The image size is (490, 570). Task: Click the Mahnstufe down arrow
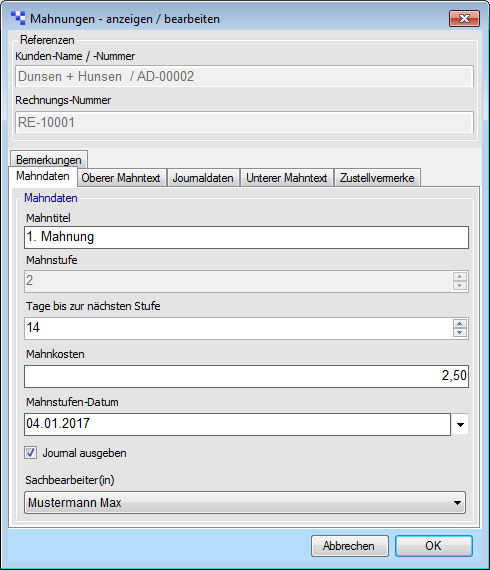(x=460, y=286)
